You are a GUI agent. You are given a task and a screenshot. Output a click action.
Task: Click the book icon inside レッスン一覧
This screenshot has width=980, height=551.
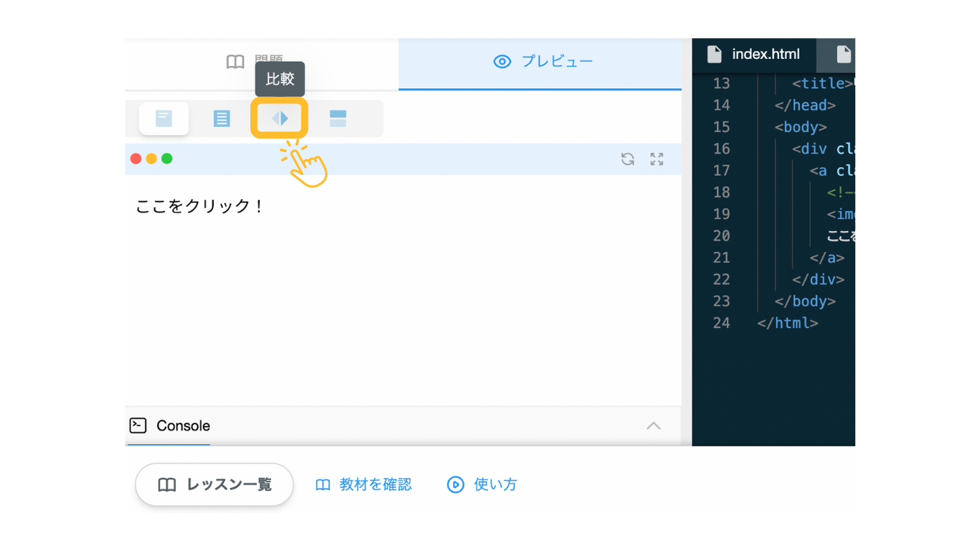(x=166, y=485)
